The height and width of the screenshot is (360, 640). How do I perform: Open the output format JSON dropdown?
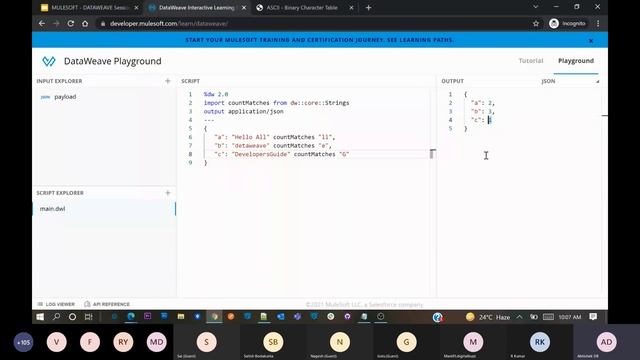(x=570, y=81)
